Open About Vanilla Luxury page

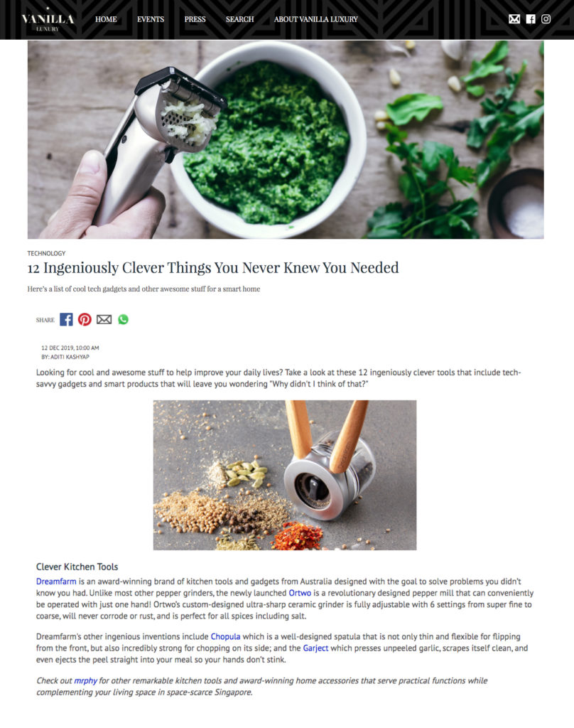click(x=316, y=19)
